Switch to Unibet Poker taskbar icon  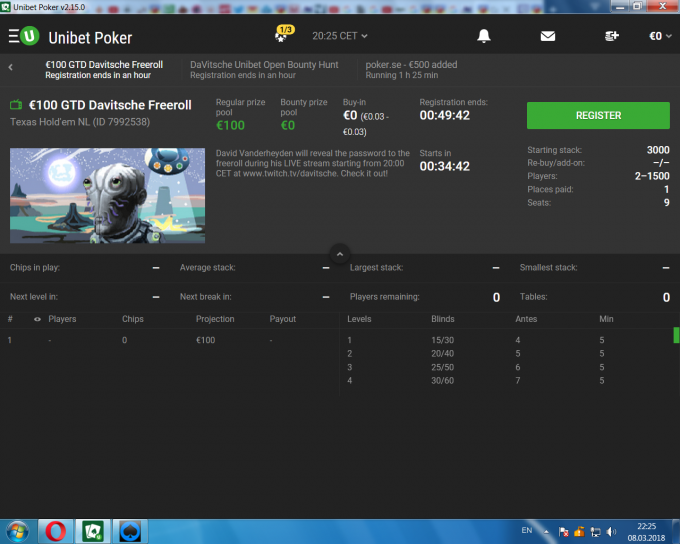pyautogui.click(x=93, y=531)
